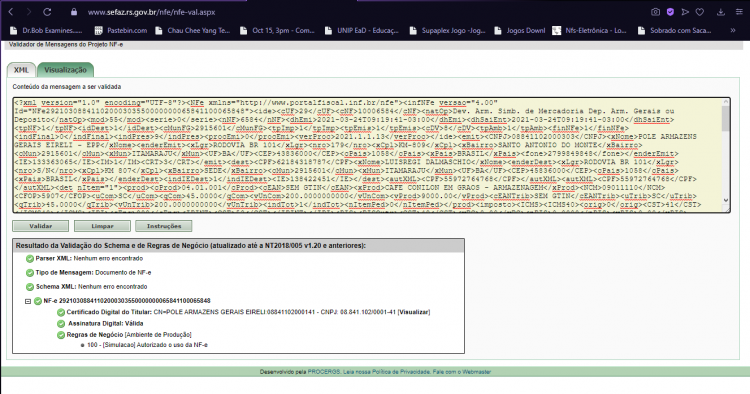Screen dimensions: 750x394
Task: Click 'Tipo de Mensagem: Documento de NF-e' text
Action: pos(93,273)
